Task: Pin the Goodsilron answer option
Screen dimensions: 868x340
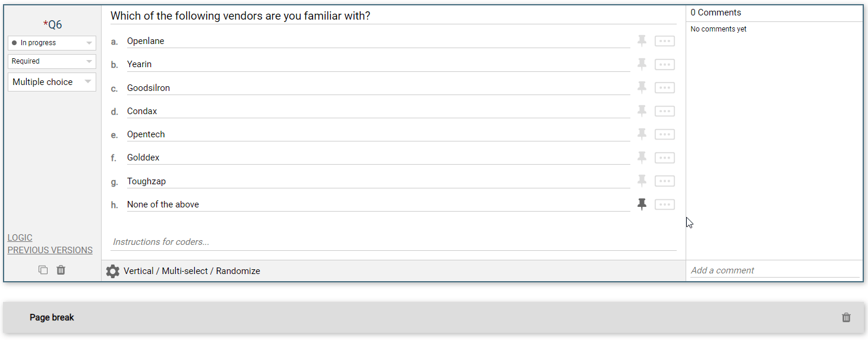Action: pyautogui.click(x=642, y=88)
